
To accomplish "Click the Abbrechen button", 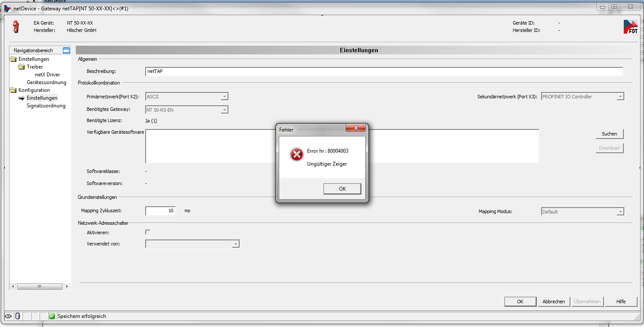I will pyautogui.click(x=554, y=302).
